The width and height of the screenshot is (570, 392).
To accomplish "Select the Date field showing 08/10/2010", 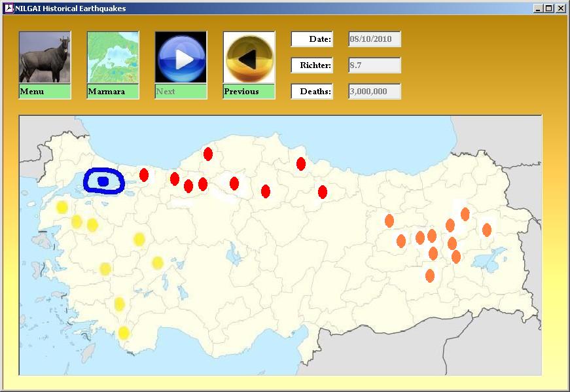I will coord(374,39).
